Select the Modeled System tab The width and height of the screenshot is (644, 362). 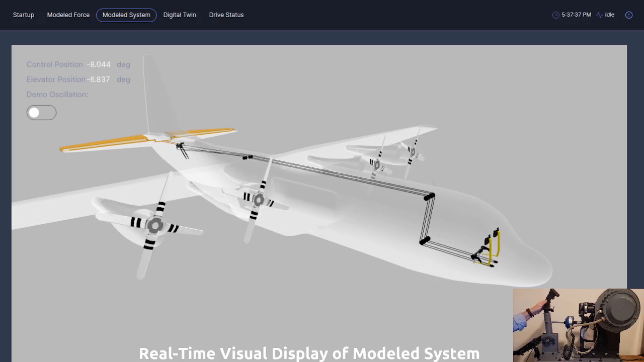(126, 15)
